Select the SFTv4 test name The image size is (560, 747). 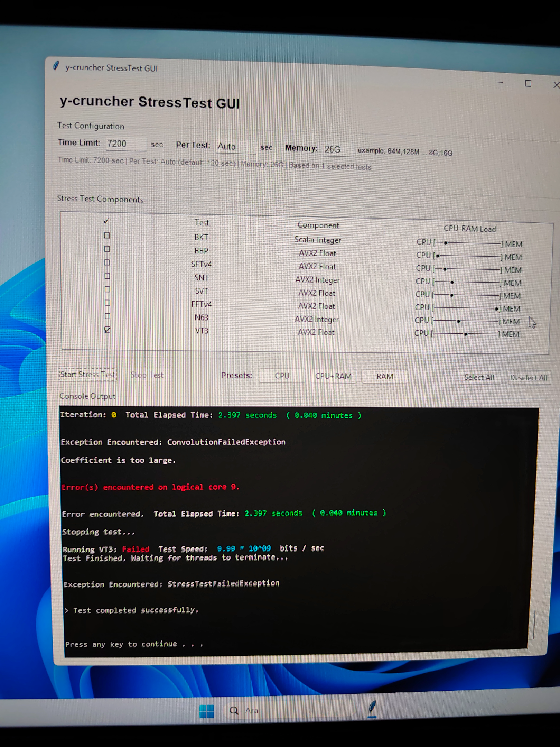201,264
